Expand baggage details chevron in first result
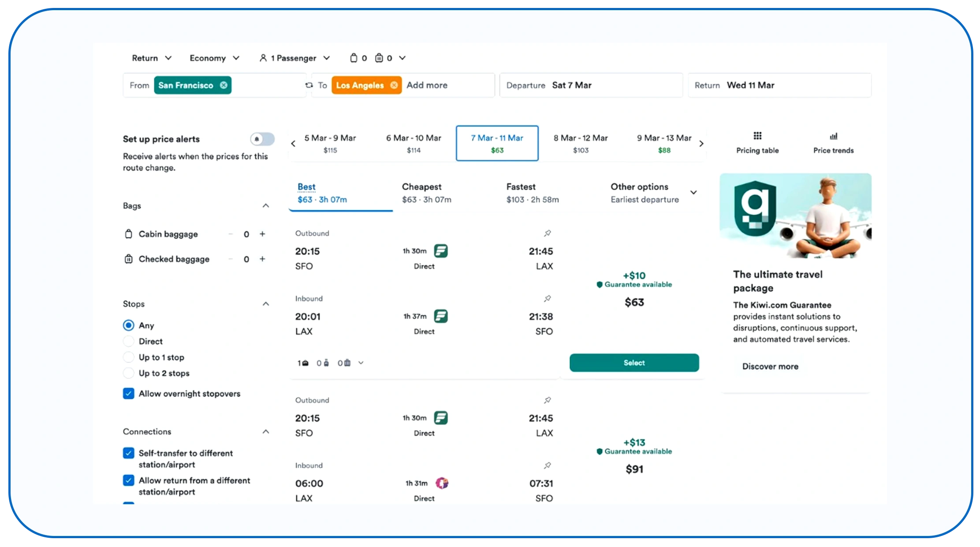Image resolution: width=980 pixels, height=547 pixels. coord(361,363)
